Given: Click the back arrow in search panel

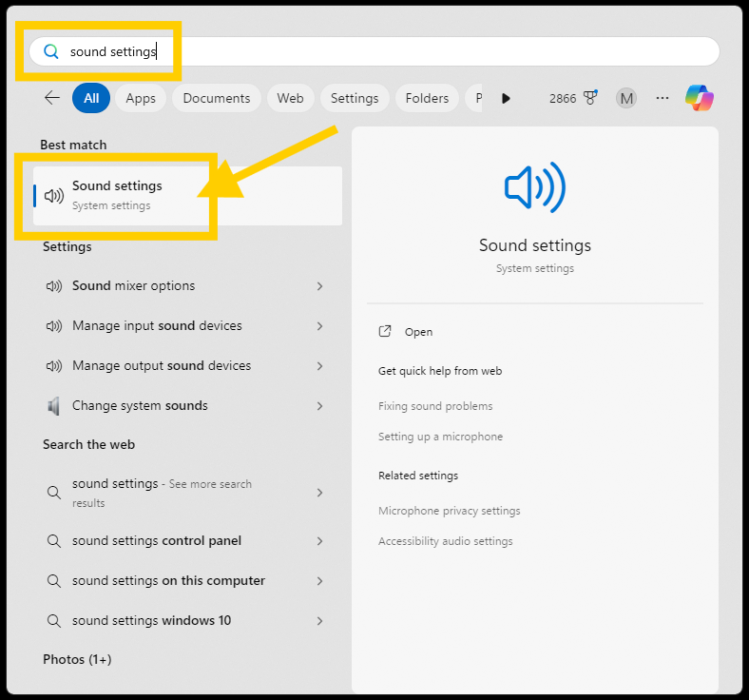Looking at the screenshot, I should (x=52, y=98).
